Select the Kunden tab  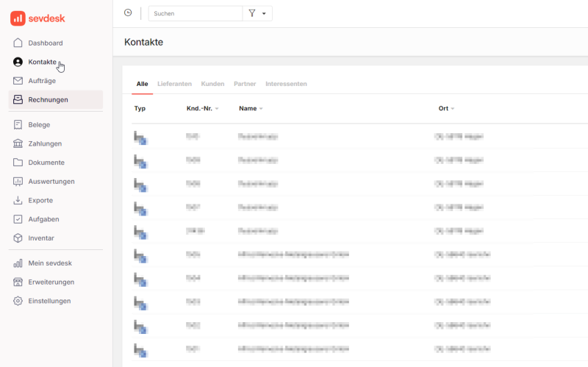point(212,84)
